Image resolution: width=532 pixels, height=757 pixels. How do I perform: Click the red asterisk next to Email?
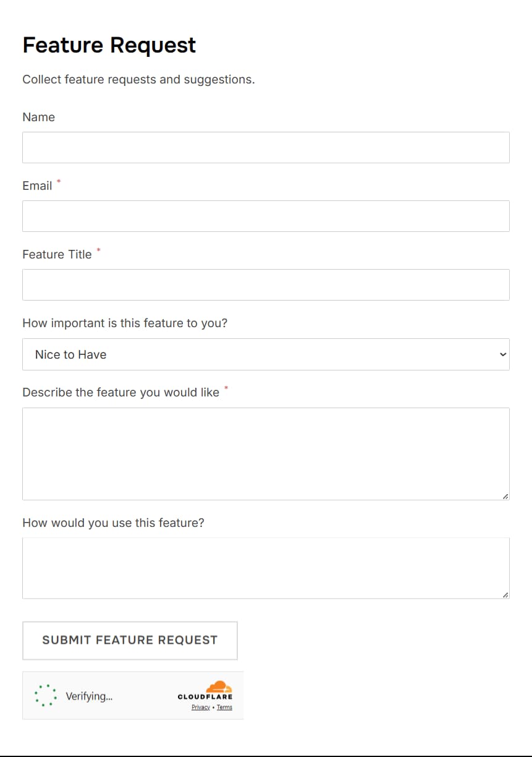pos(58,181)
